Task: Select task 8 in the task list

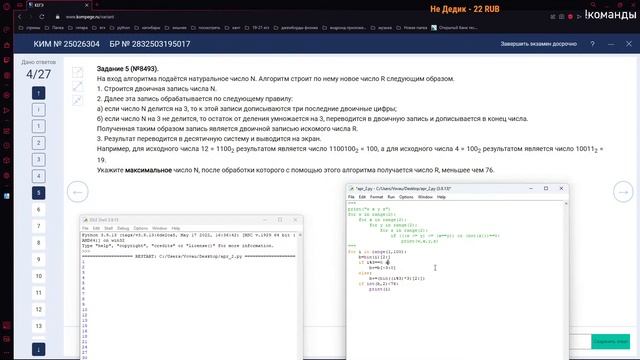Action: [x=38, y=243]
